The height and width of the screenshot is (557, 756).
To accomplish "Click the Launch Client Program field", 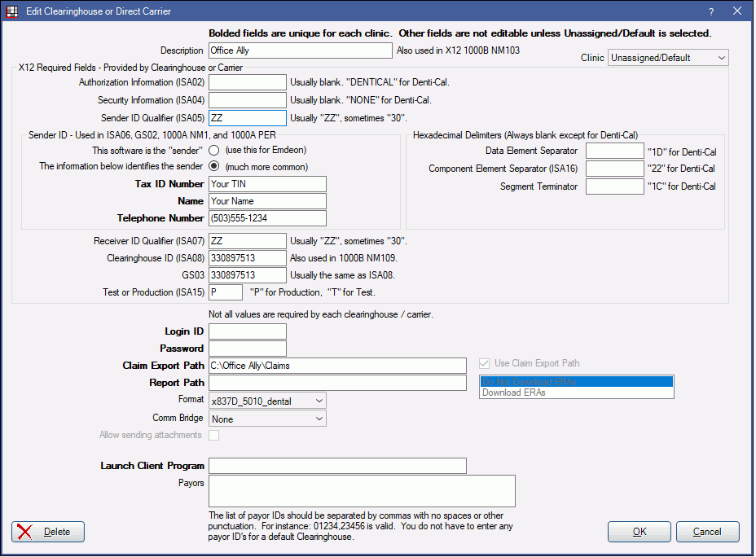I will click(337, 466).
